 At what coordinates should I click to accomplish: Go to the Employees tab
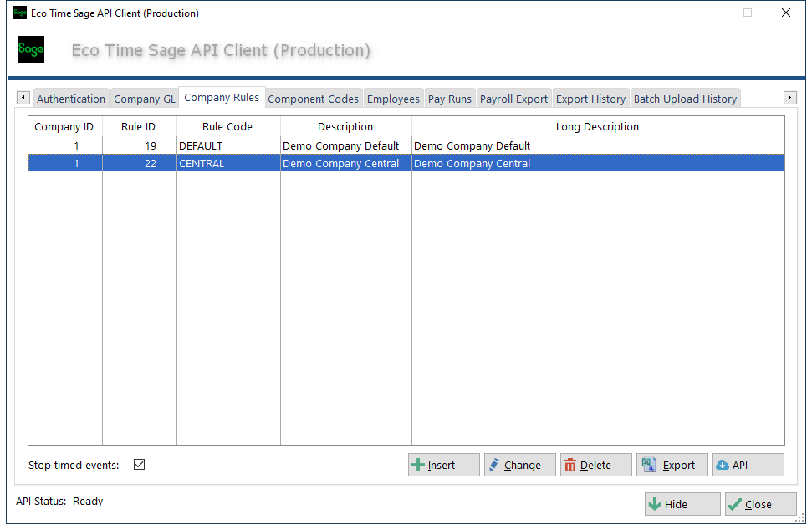[393, 99]
